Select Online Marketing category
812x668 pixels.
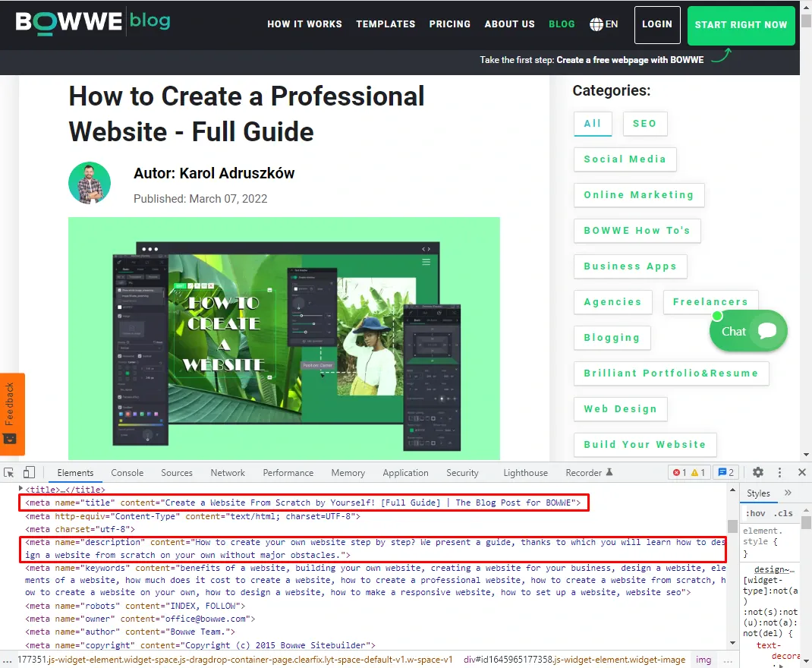point(639,195)
